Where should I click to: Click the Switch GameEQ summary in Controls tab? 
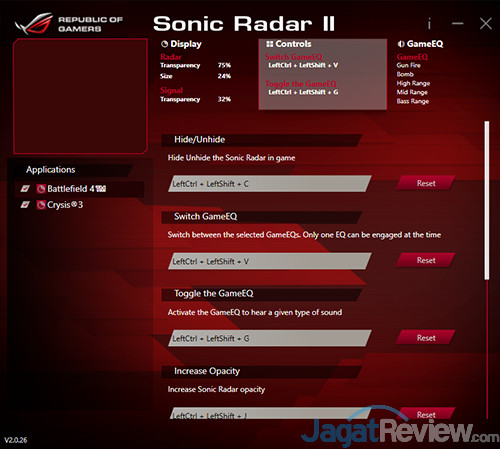coord(302,61)
